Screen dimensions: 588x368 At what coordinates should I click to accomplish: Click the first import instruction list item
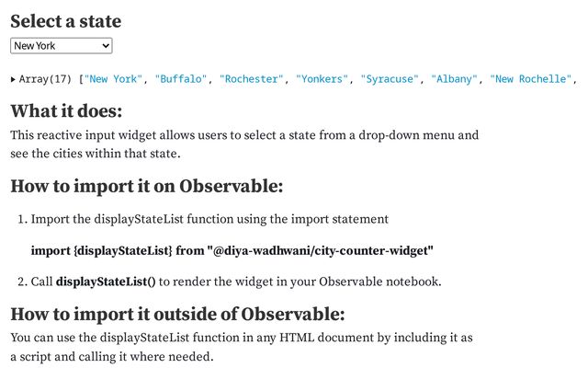click(209, 219)
